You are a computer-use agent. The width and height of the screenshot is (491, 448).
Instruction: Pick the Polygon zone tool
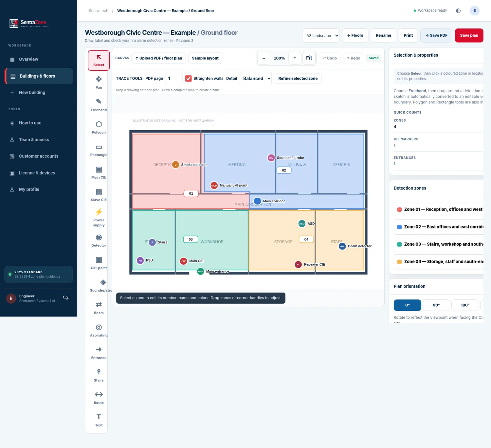[99, 128]
